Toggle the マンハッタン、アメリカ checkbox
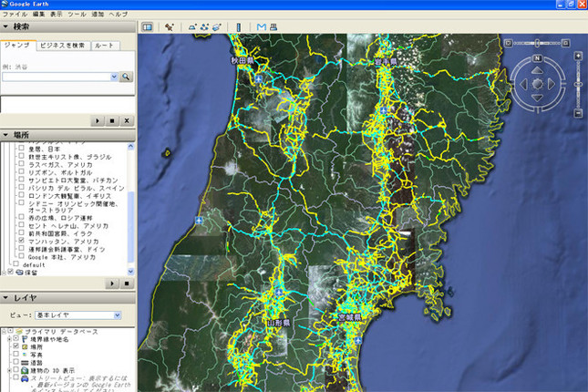Screen dimensions: 588x392 20,242
